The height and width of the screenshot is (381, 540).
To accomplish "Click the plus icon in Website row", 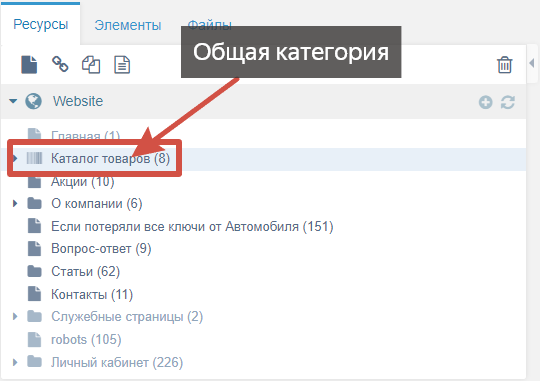I will point(486,102).
